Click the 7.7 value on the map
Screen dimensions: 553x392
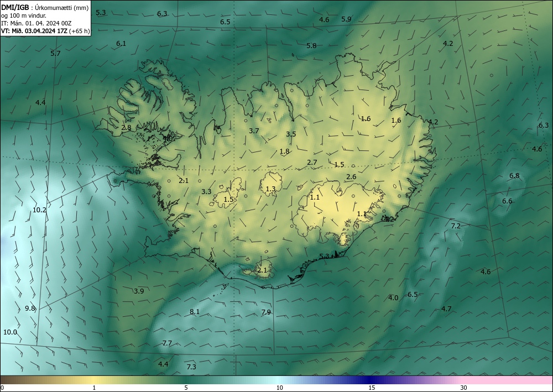(x=167, y=343)
